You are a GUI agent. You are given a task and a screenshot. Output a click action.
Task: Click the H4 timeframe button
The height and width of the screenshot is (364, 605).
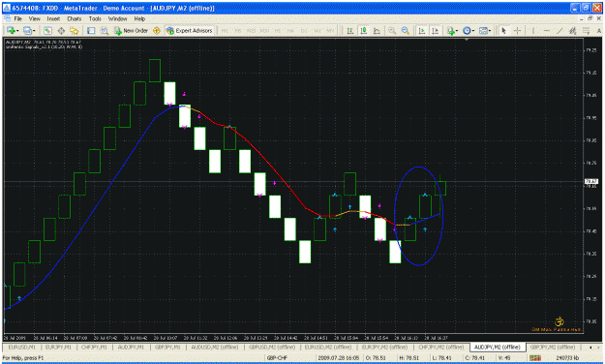pyautogui.click(x=290, y=31)
